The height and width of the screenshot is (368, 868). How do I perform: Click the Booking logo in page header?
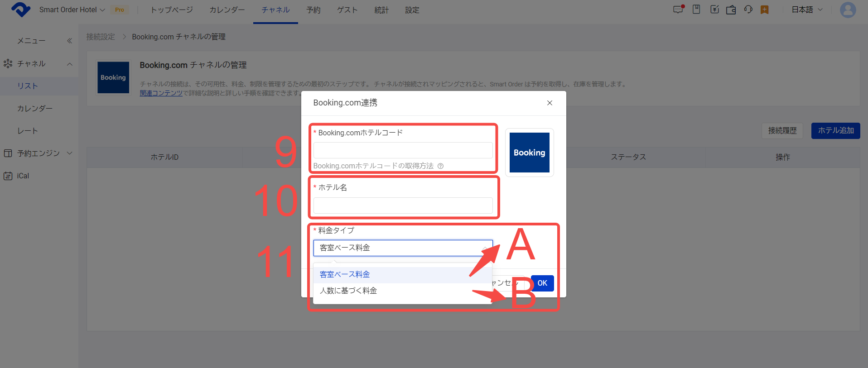(113, 77)
